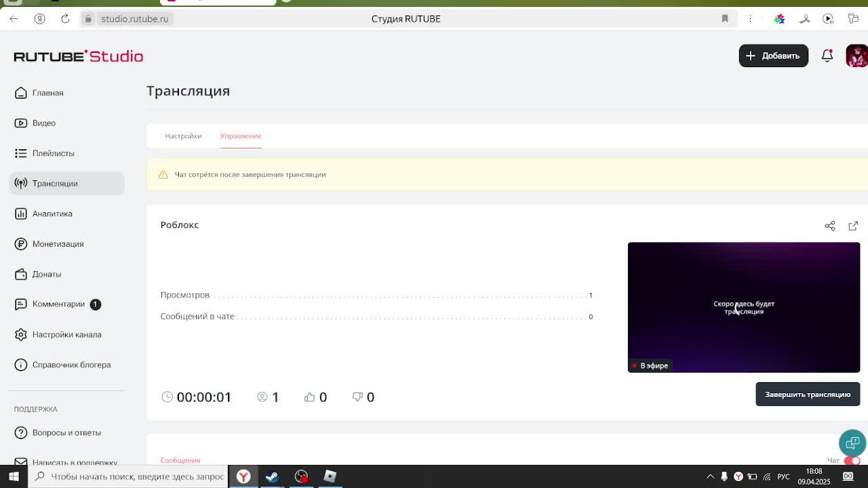Viewport: 868px width, 488px height.
Task: Click the RUTUBE Studio logo
Action: pyautogui.click(x=79, y=56)
